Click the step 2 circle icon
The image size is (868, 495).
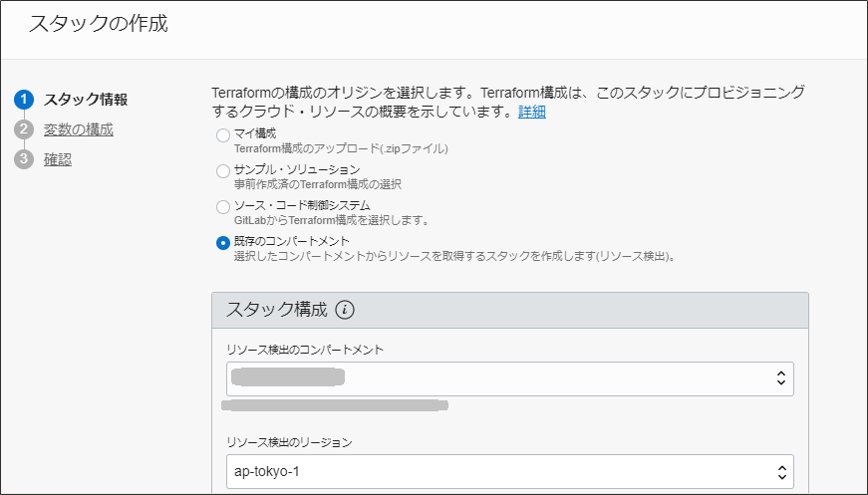coord(25,129)
